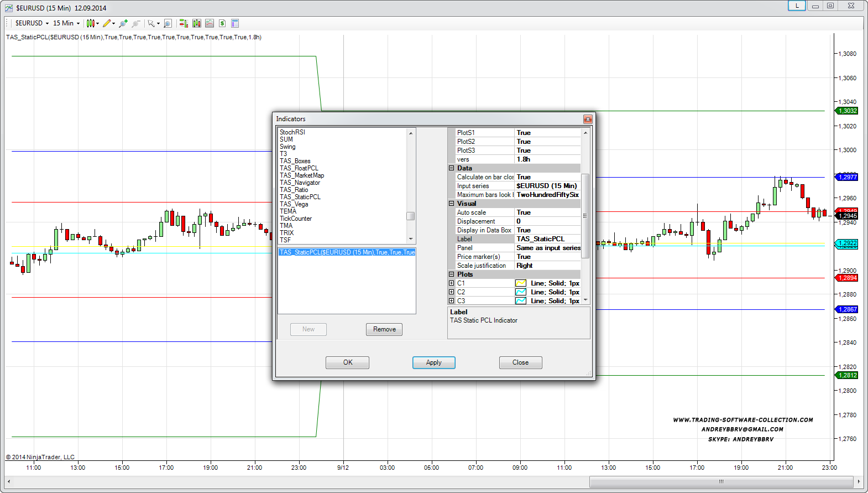Image resolution: width=868 pixels, height=493 pixels.
Task: Select the pencil drawing tools icon
Action: (x=107, y=23)
